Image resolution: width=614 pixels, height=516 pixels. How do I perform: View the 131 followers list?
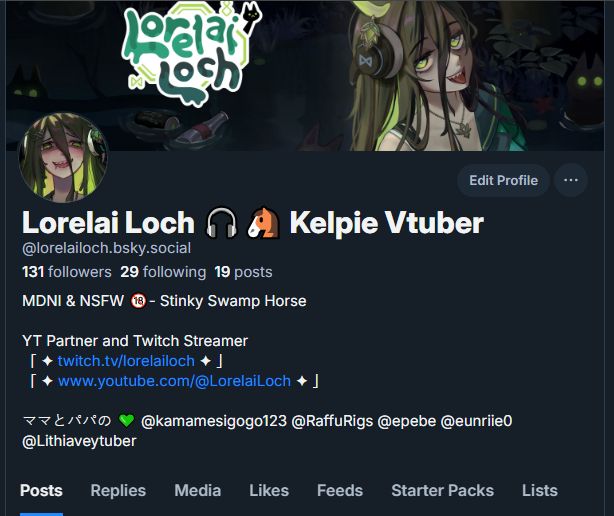coord(67,272)
